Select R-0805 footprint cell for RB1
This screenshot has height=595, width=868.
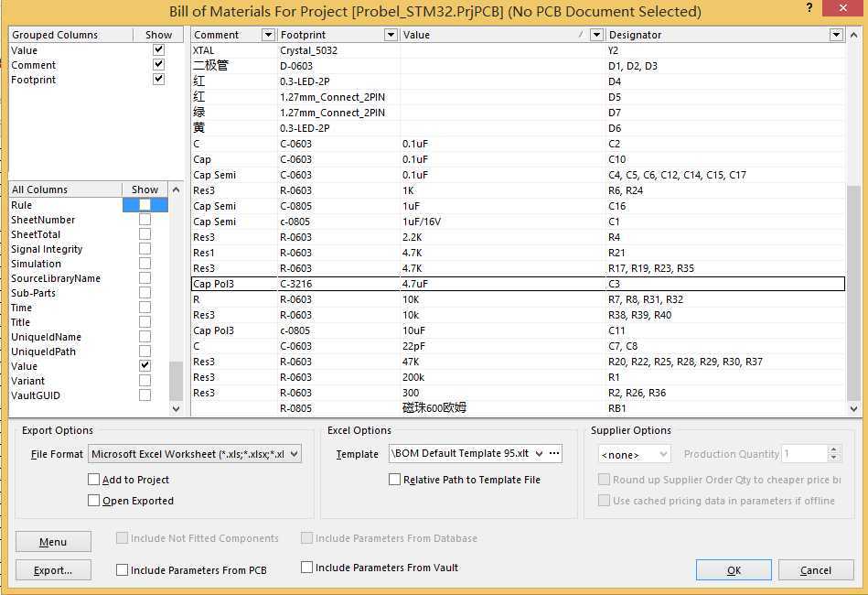click(338, 407)
